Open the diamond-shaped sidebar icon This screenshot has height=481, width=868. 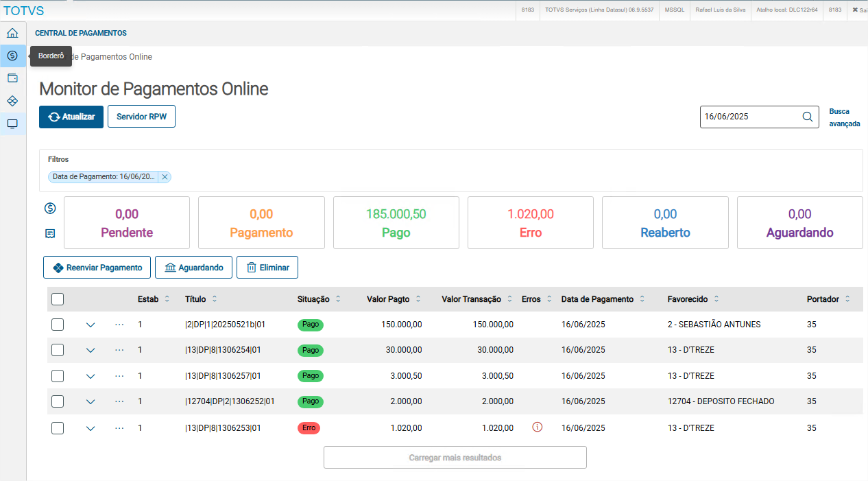point(12,101)
